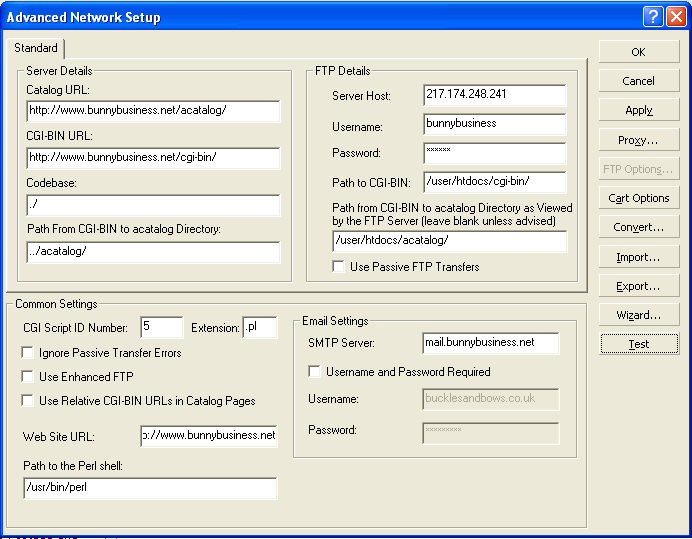Click the Import button
Viewport: 692px width, 539px height.
(639, 257)
